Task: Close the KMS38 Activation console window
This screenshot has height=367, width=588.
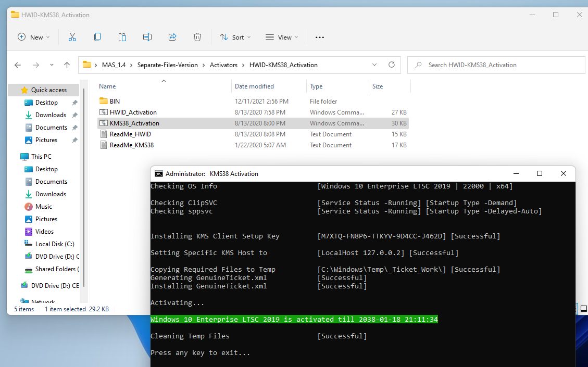Action: [563, 173]
